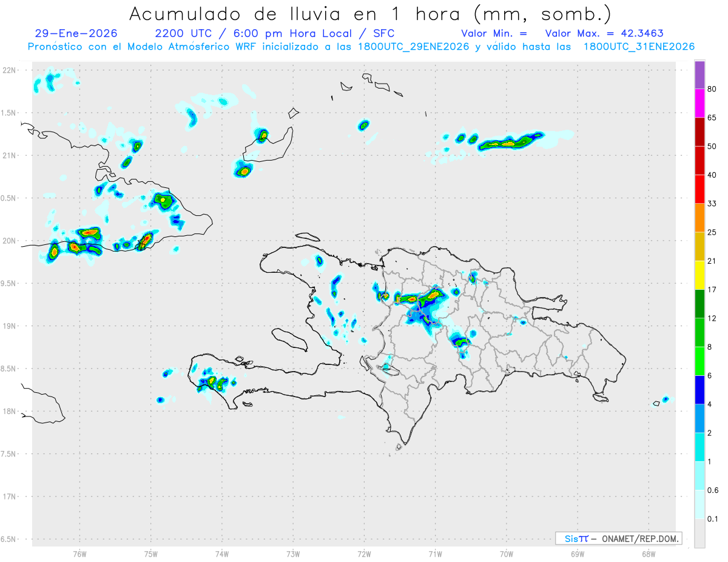
Task: Click the latitude axis label '18N'
Action: (x=10, y=411)
